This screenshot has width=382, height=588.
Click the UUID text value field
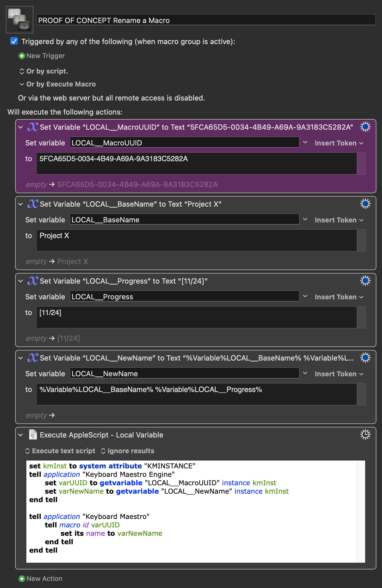click(197, 163)
